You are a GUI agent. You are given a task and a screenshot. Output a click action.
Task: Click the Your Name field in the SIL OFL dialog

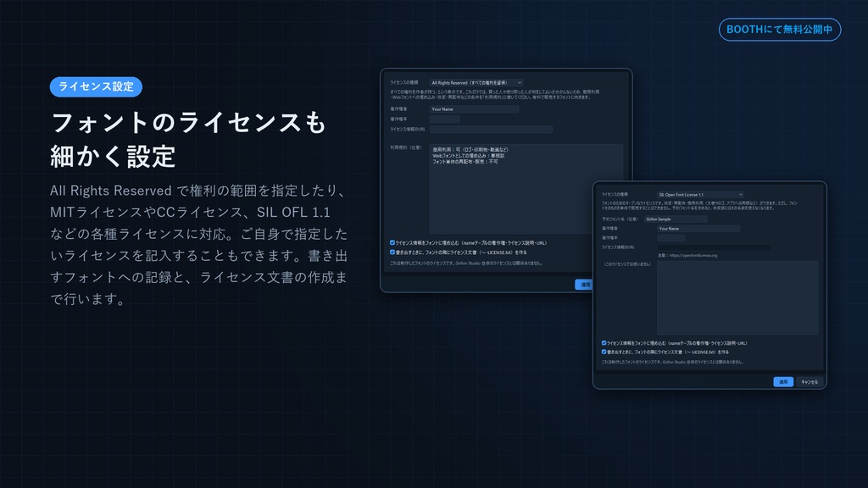click(x=698, y=229)
